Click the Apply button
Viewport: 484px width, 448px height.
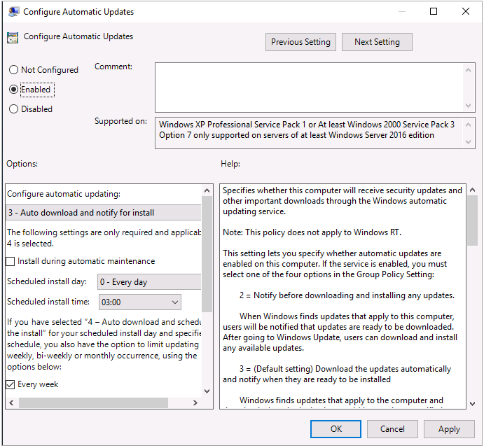(x=449, y=429)
